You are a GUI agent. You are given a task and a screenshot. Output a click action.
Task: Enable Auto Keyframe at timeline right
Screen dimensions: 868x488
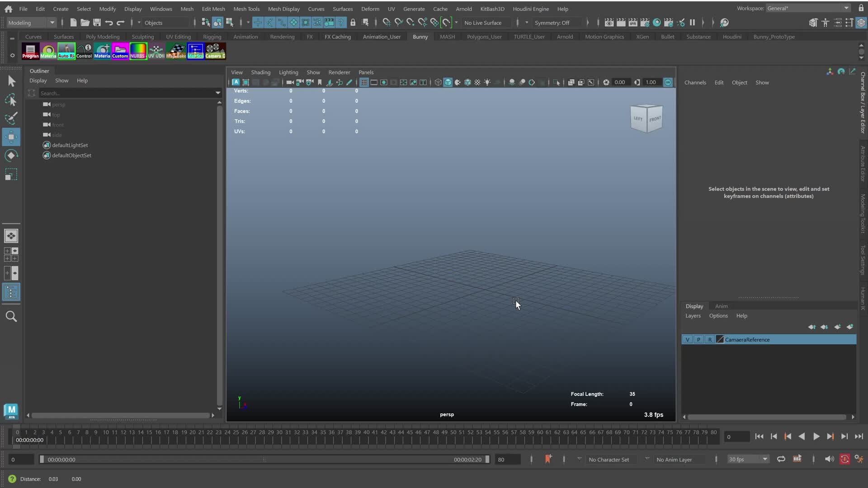click(844, 459)
